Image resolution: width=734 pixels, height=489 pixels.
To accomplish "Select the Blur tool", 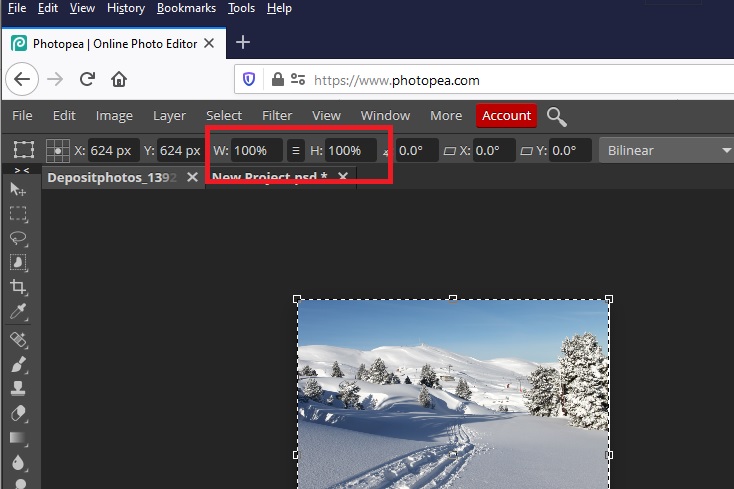I will point(18,463).
